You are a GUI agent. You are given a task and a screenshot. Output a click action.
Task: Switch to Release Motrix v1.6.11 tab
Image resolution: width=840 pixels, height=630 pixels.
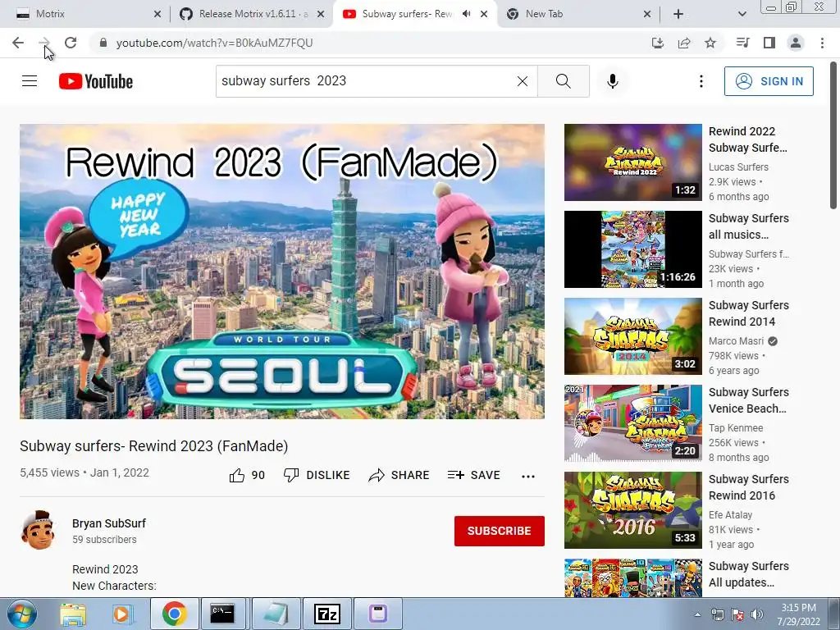(252, 14)
